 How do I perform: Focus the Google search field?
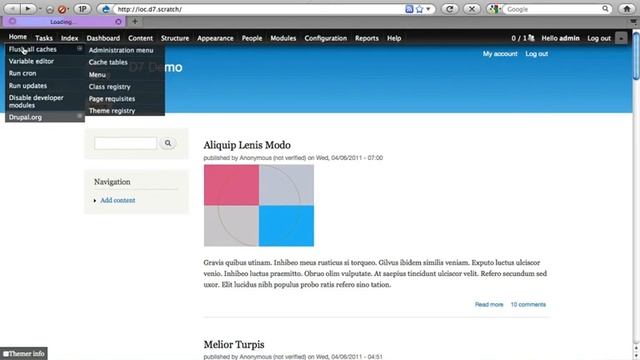pos(553,9)
